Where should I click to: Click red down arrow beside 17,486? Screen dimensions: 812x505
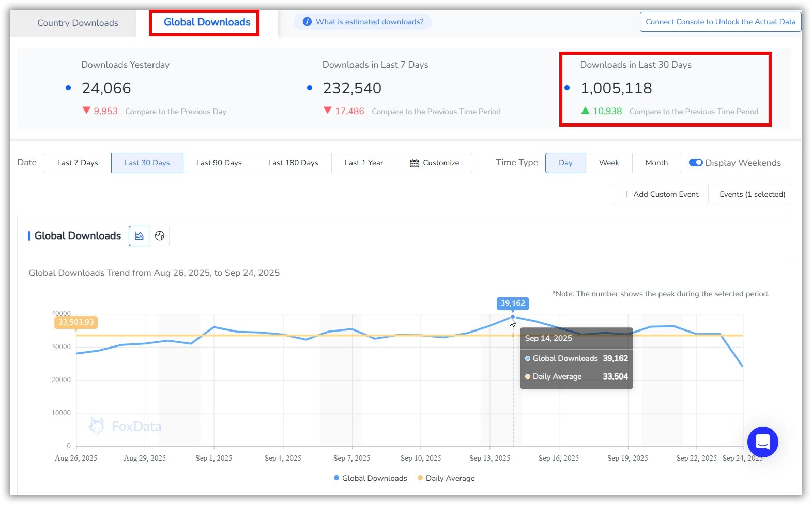coord(327,111)
